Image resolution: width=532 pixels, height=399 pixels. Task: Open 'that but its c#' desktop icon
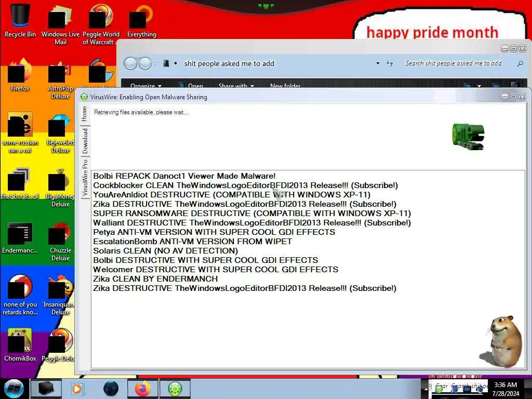20,183
